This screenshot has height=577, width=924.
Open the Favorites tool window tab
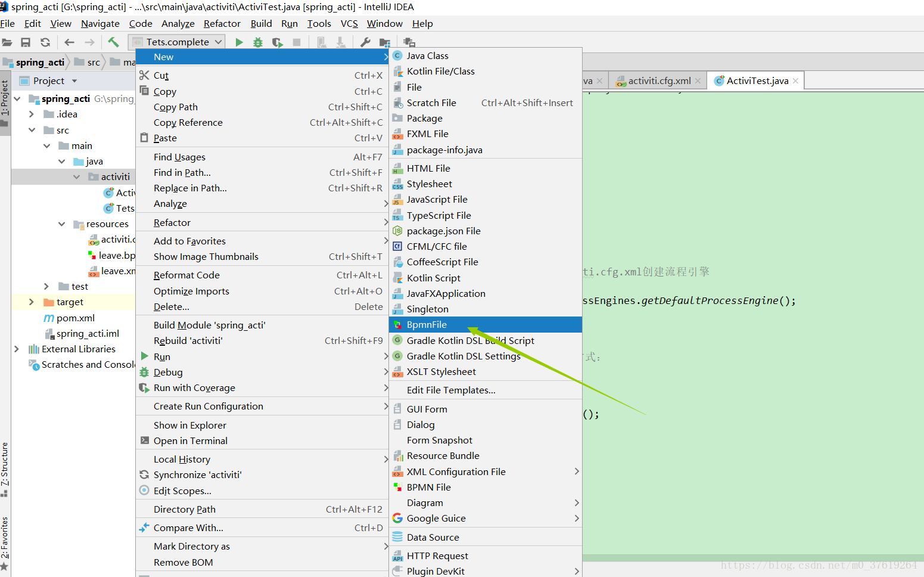coord(5,544)
